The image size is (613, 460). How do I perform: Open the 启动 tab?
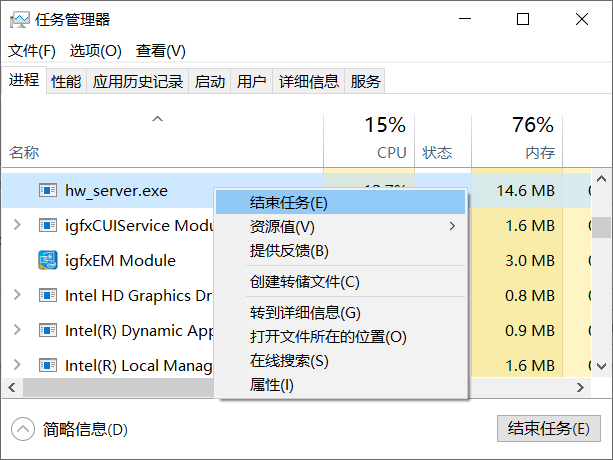coord(210,82)
